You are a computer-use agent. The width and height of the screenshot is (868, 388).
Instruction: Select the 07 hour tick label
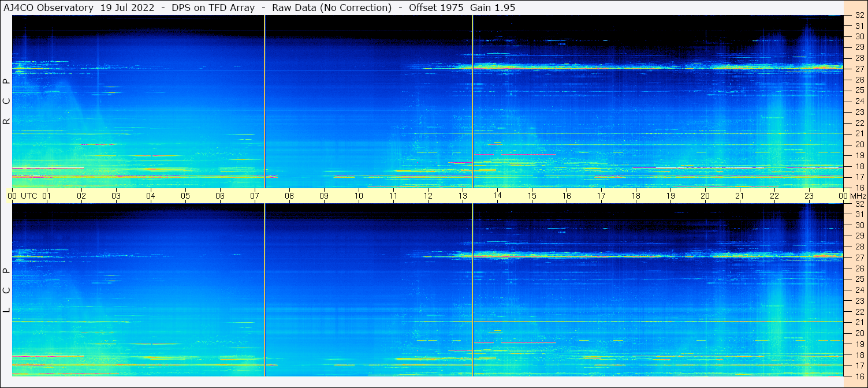255,196
